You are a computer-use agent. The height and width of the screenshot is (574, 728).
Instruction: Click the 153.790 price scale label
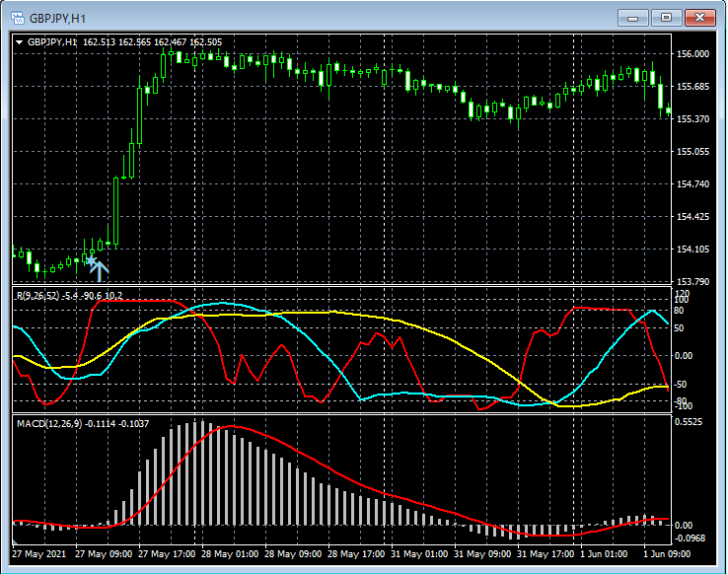point(693,282)
